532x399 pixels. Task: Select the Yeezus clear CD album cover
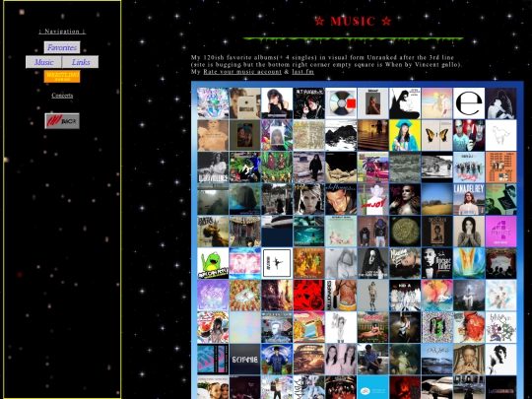tap(341, 103)
